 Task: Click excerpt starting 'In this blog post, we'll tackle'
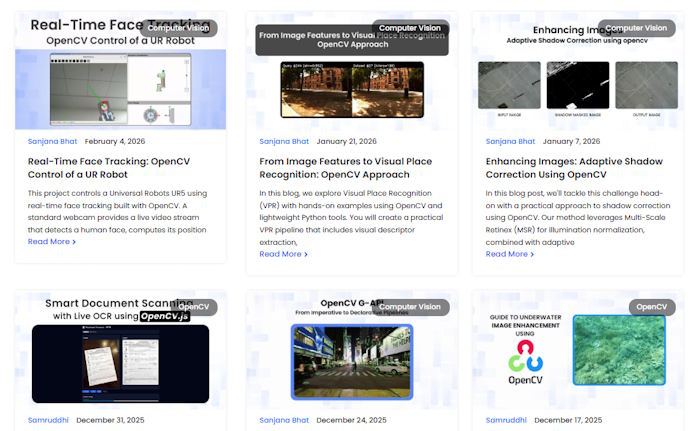578,218
